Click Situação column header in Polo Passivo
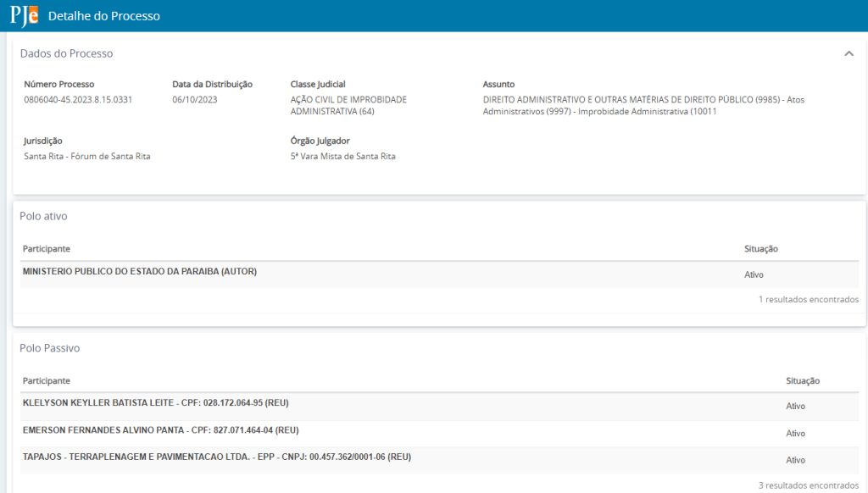The height and width of the screenshot is (493, 868). [802, 381]
